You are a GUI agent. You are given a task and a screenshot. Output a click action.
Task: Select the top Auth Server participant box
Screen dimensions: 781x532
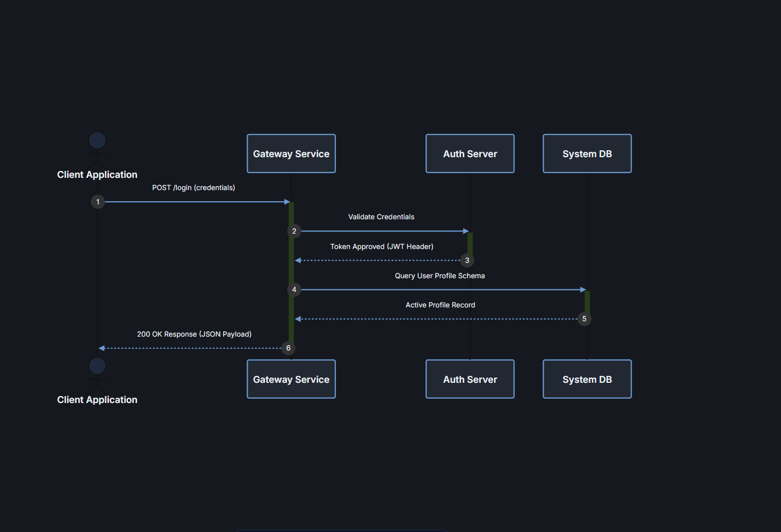point(470,153)
